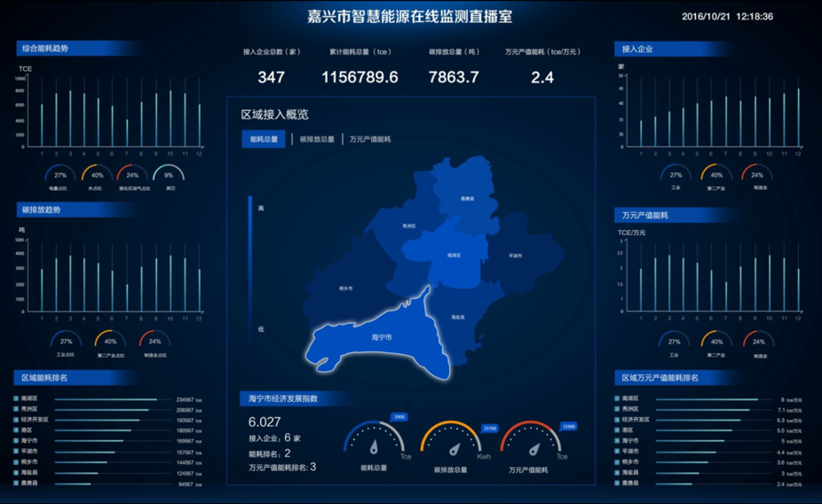Click the 海宁市经济发展指数 header
The height and width of the screenshot is (504, 822).
point(296,398)
